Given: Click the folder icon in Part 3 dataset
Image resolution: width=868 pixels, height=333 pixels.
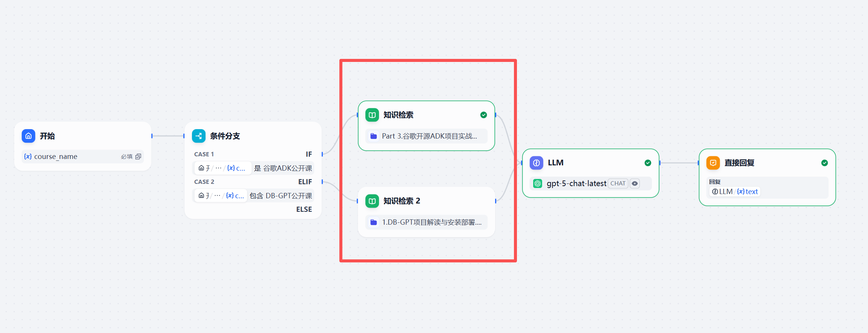Looking at the screenshot, I should tap(374, 136).
